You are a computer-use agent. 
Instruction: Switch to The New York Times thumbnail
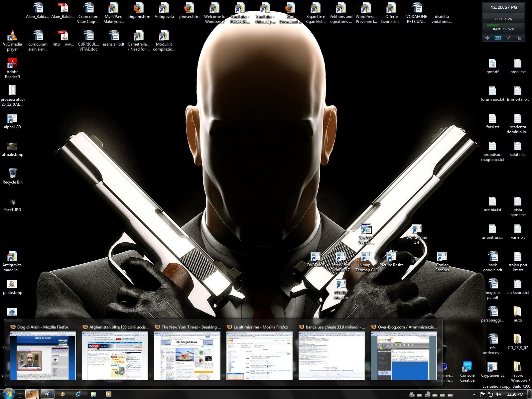coord(187,352)
